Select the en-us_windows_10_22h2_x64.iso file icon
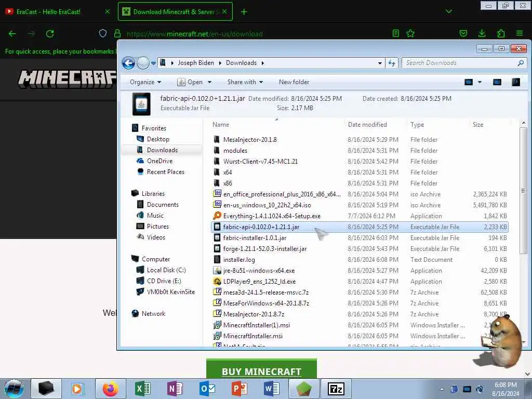This screenshot has height=399, width=532. [217, 205]
